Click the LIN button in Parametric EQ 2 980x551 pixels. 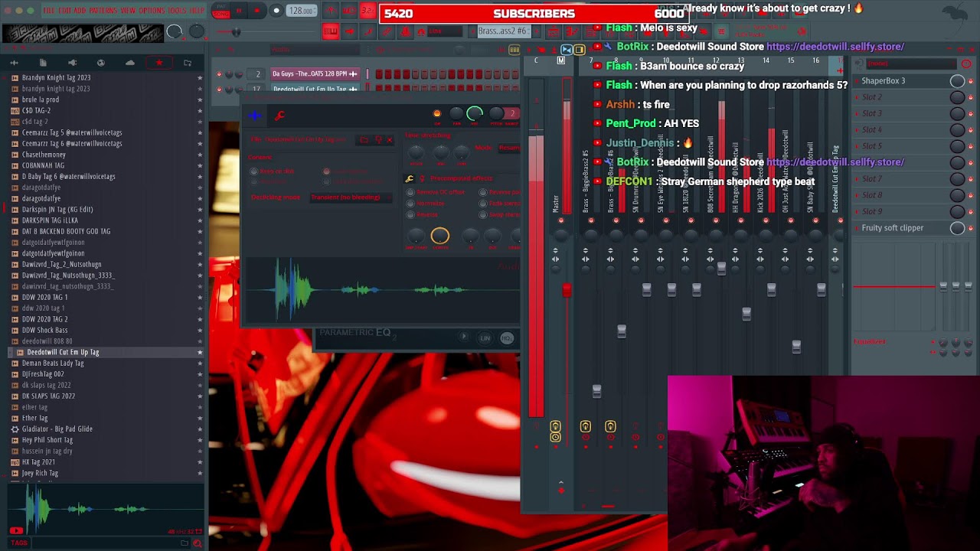(x=485, y=338)
